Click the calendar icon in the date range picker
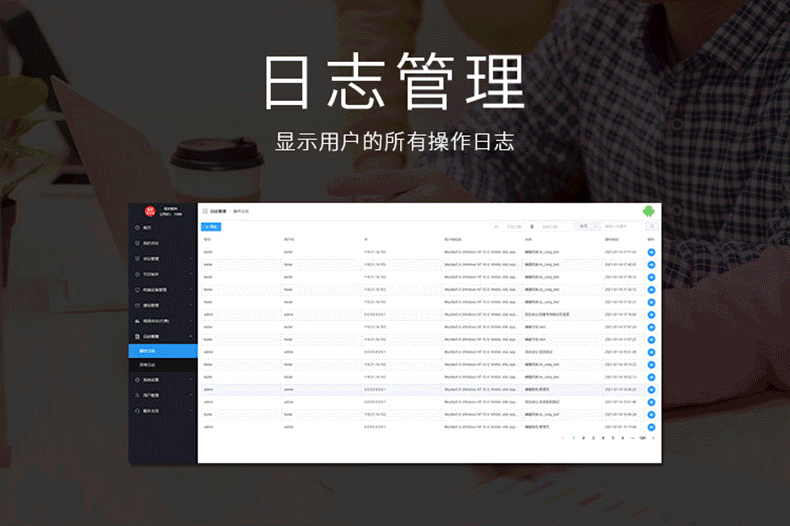Viewport: 790px width, 526px height. (x=496, y=227)
